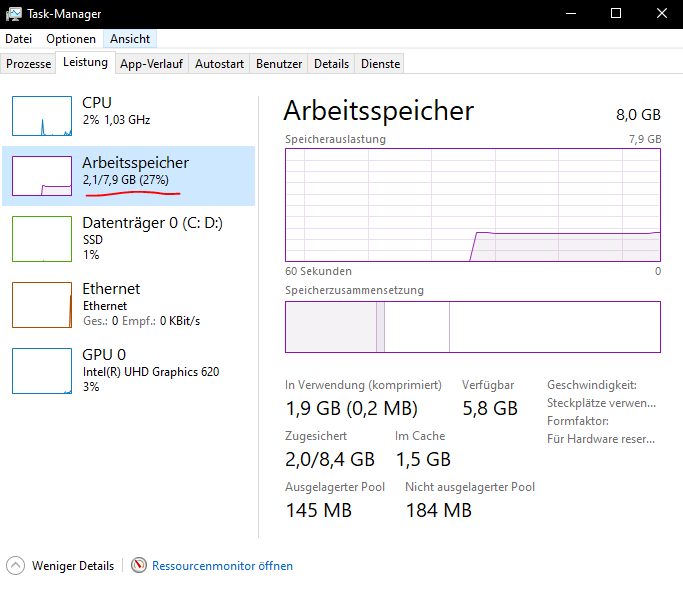Open the Datei menu
683x589 pixels.
point(19,39)
